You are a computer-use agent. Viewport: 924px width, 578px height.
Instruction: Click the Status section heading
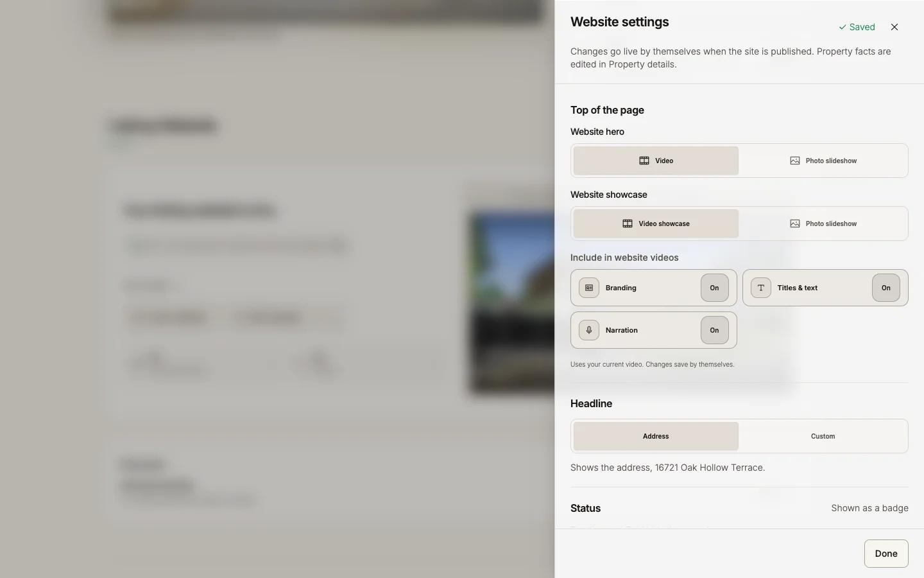[x=585, y=508]
